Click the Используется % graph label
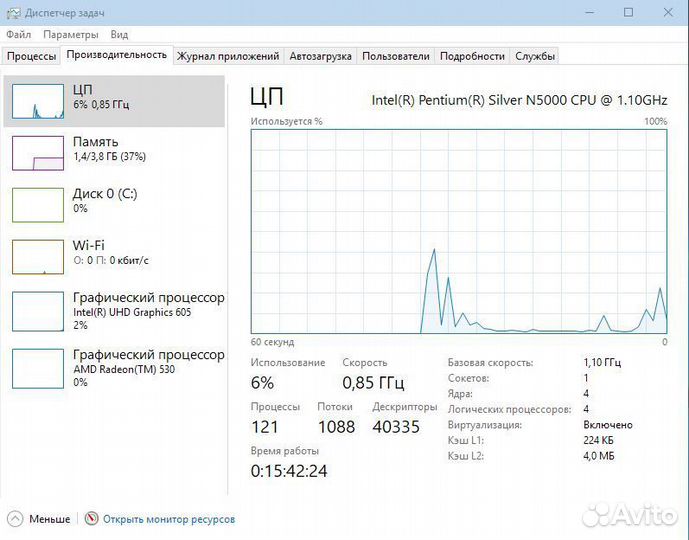 [x=286, y=121]
